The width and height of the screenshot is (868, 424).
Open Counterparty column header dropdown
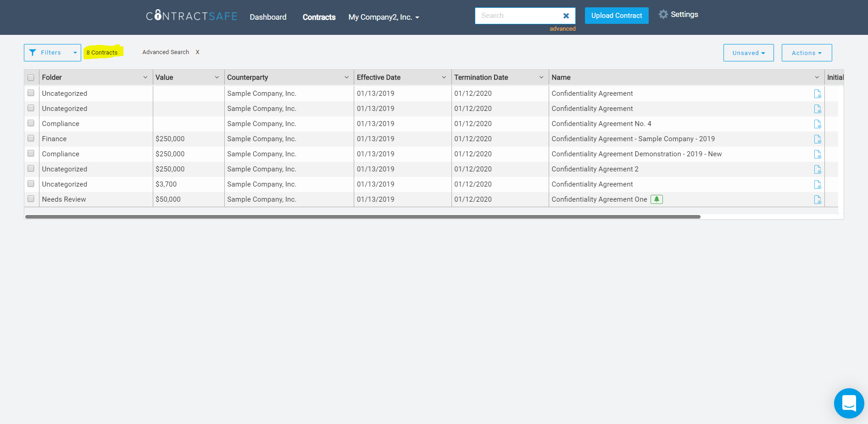347,77
